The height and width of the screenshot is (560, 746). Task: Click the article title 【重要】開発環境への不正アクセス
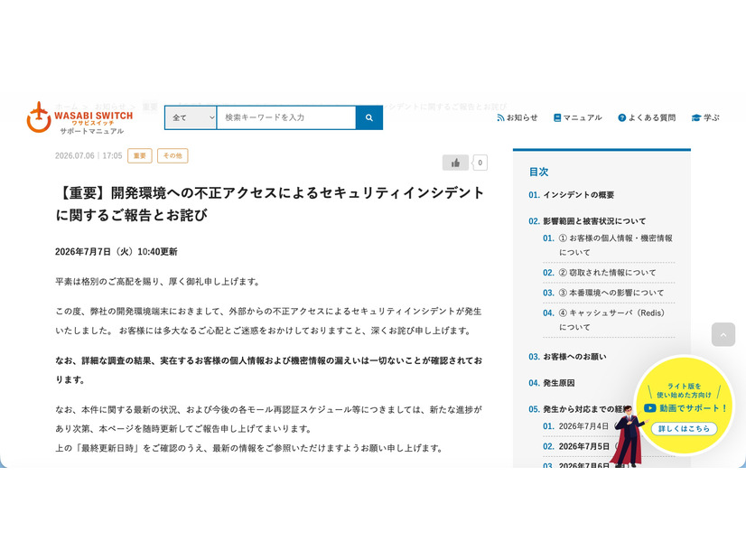point(270,203)
